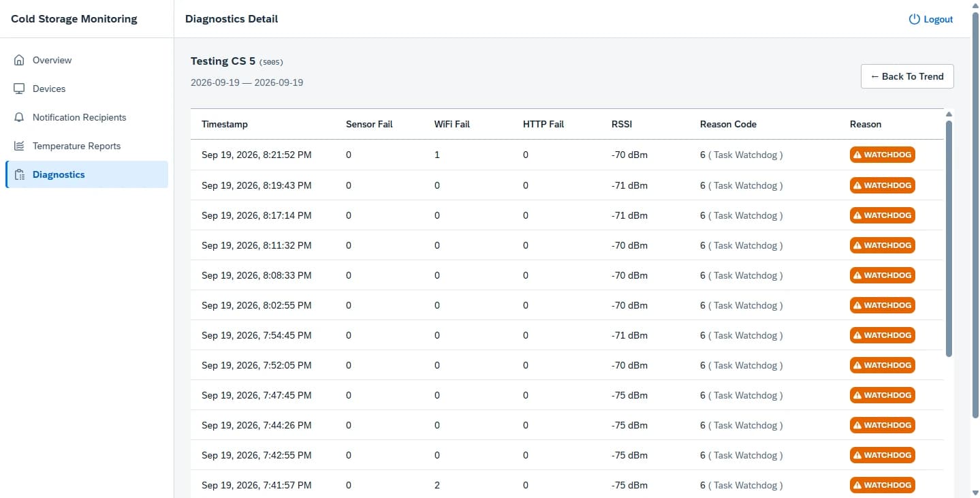Image resolution: width=980 pixels, height=498 pixels.
Task: Click the WATCHDOG badge for 8:11:32 PM row
Action: click(882, 245)
